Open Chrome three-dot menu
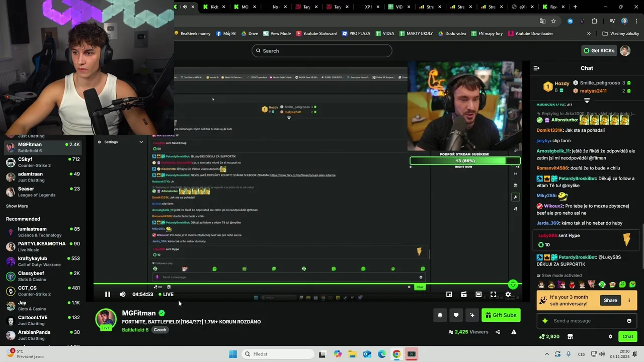 pyautogui.click(x=637, y=21)
